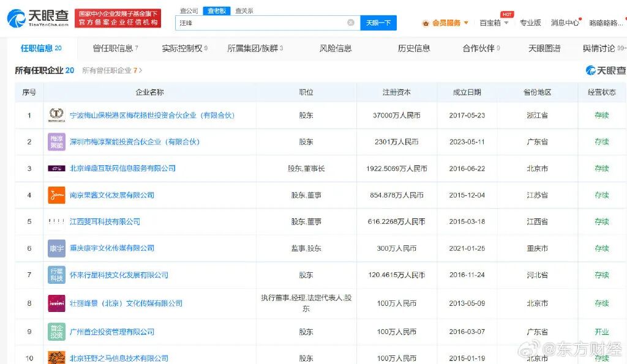Click the 职位 column header
Viewport: 627px width, 364px height.
point(306,92)
